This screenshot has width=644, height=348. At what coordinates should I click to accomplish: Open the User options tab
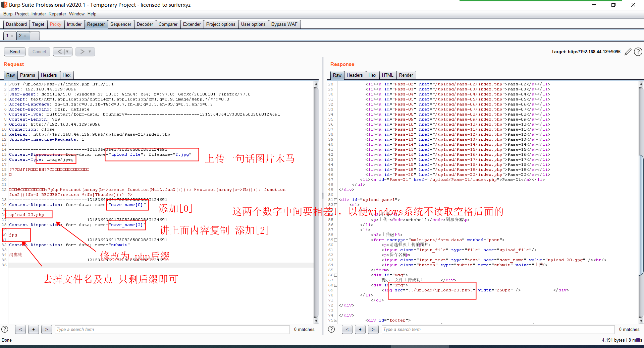(x=253, y=24)
